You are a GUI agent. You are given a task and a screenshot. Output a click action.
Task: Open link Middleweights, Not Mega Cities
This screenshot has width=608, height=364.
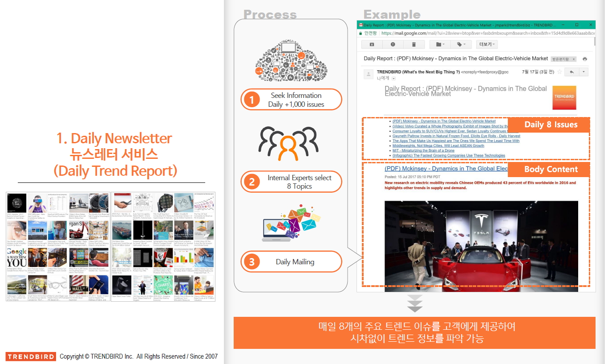438,146
